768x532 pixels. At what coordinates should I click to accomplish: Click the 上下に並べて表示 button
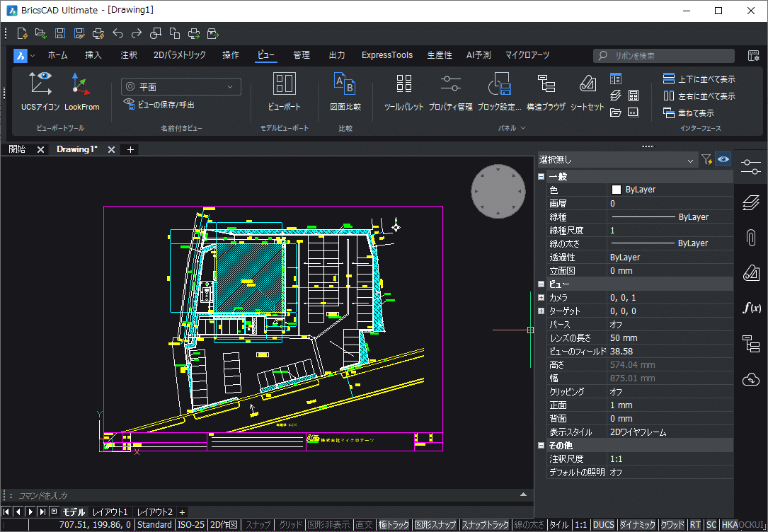(x=699, y=79)
